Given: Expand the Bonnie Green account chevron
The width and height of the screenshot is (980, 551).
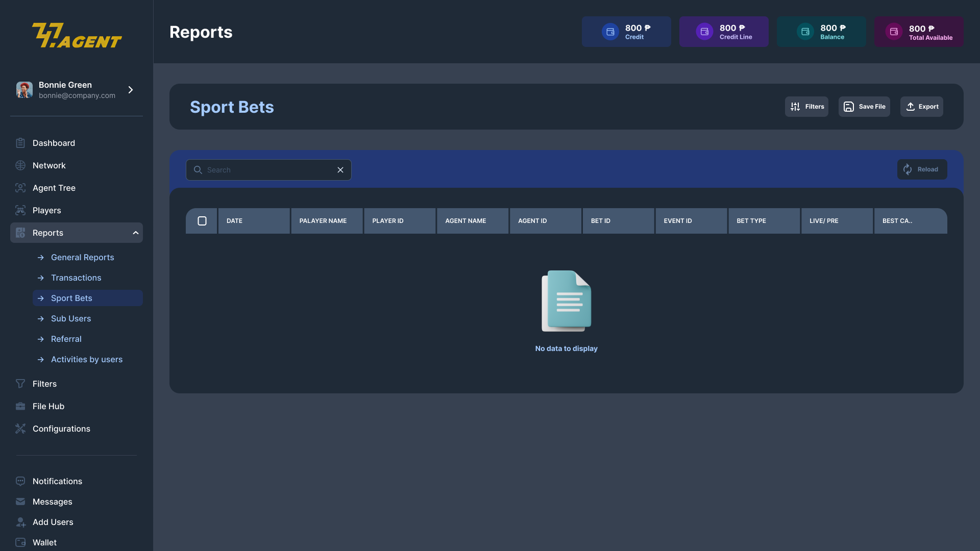Looking at the screenshot, I should point(131,90).
